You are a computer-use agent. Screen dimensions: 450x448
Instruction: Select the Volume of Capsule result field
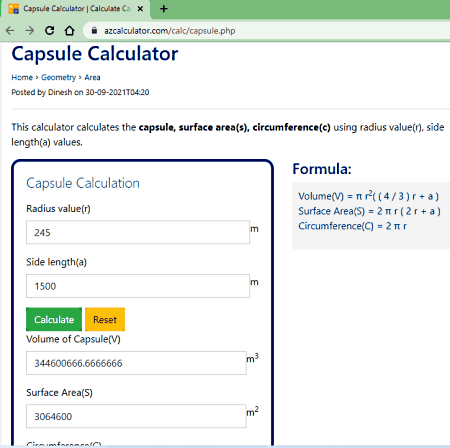136,363
